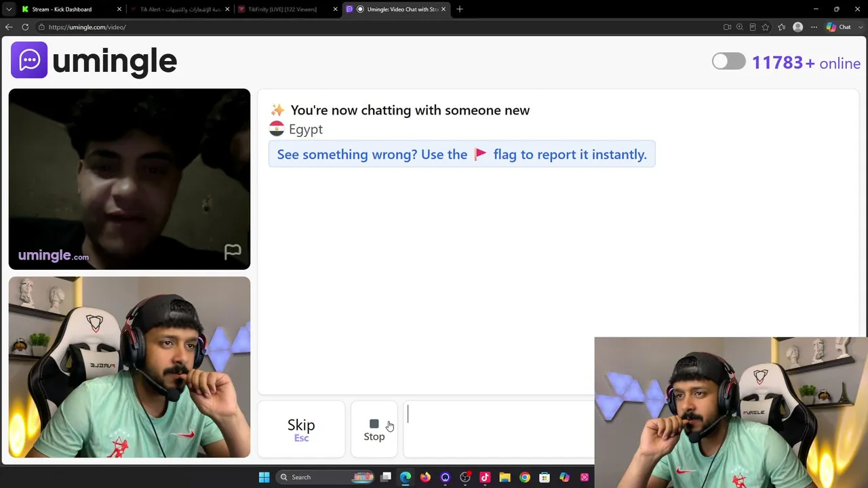The height and width of the screenshot is (488, 868).
Task: Open File Explorer from the taskbar
Action: (505, 477)
